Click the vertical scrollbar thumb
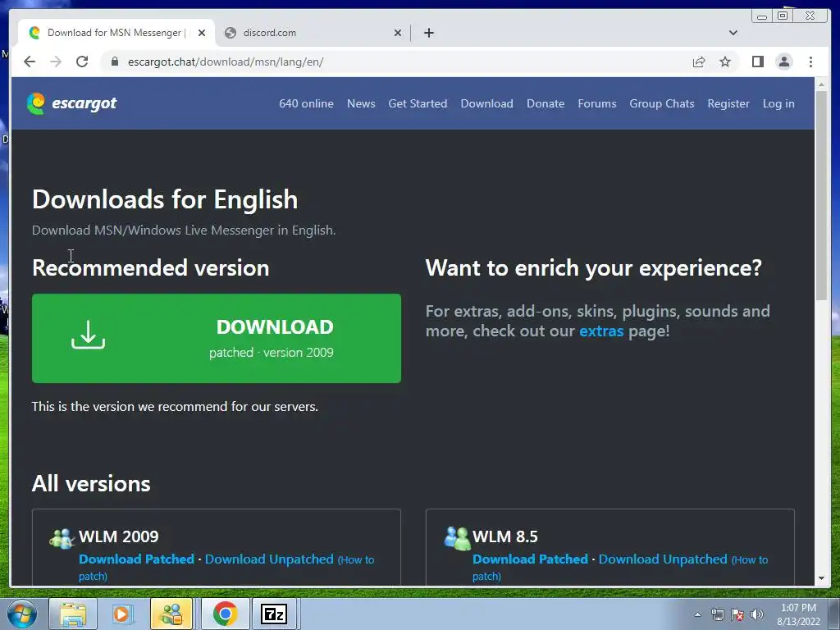The height and width of the screenshot is (630, 840). coord(821,195)
